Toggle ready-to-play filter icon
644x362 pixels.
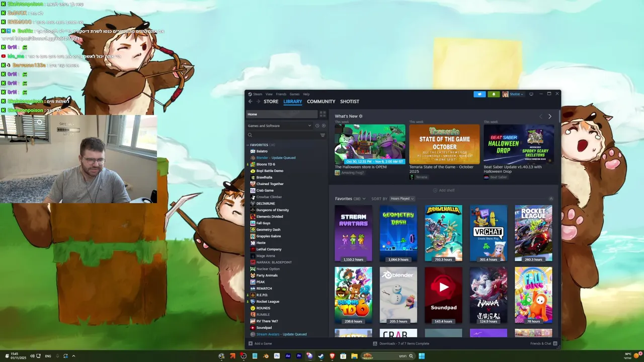(x=324, y=126)
